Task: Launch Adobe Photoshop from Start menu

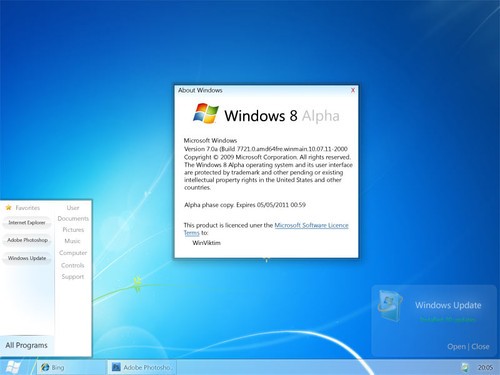Action: click(x=27, y=240)
